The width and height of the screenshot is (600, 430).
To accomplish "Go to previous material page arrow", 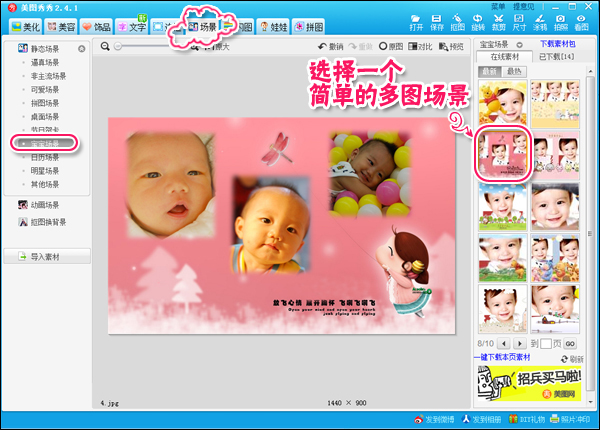I will [504, 344].
